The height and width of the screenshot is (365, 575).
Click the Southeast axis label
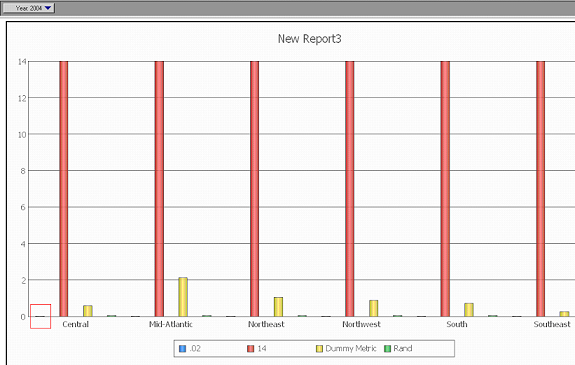click(552, 324)
